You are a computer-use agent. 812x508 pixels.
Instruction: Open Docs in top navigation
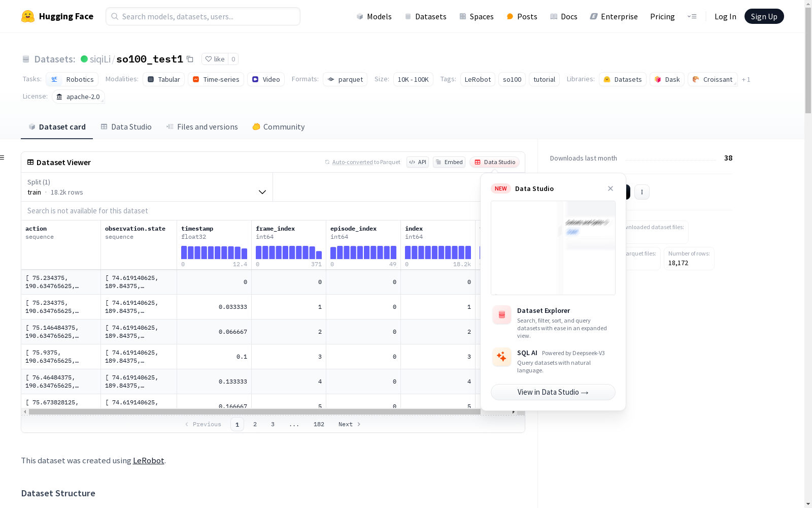[x=564, y=16]
